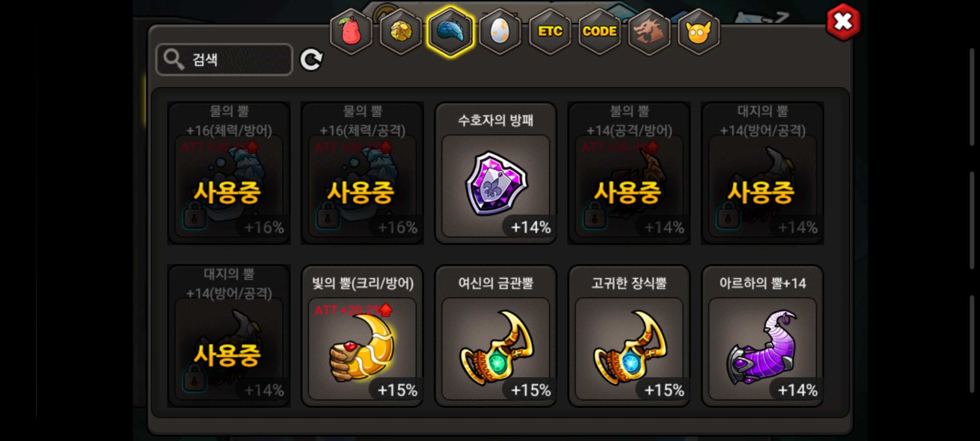Switch to the blue horn equipment tab
The width and height of the screenshot is (980, 441).
[450, 32]
